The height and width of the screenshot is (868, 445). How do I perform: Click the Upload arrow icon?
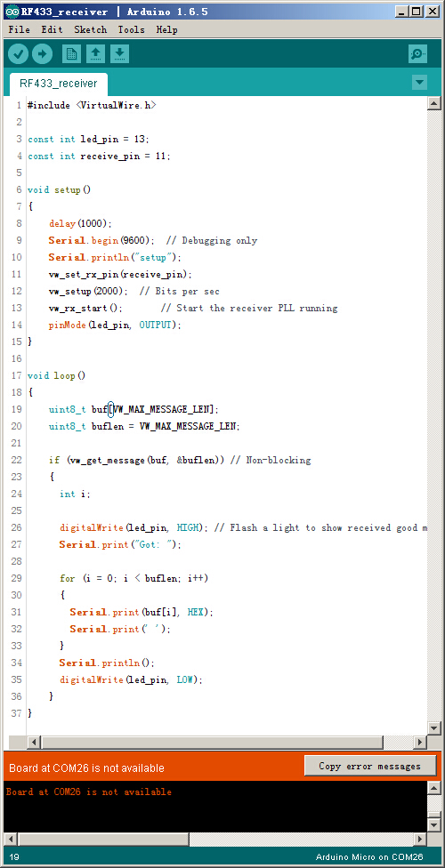click(x=42, y=53)
